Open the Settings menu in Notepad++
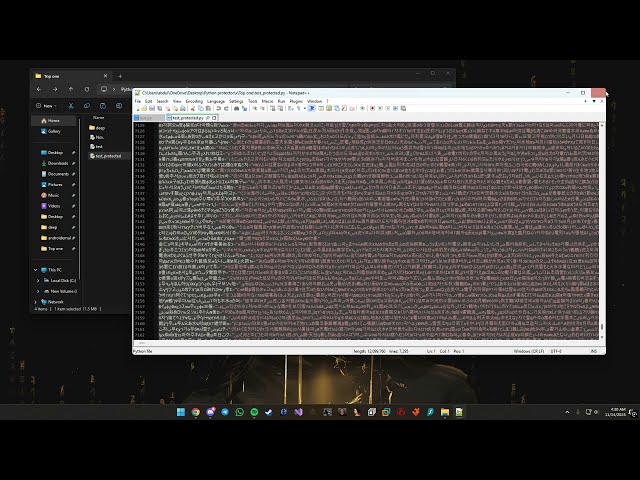Screen dimensions: 640x480 point(236,101)
